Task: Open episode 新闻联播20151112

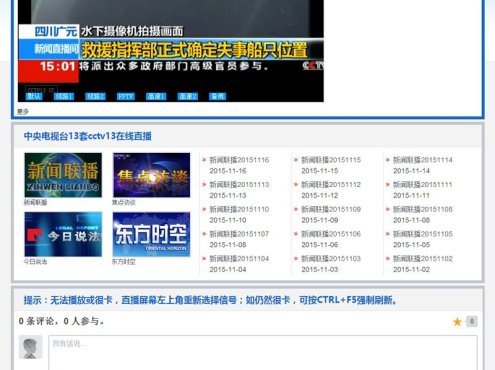Action: click(x=331, y=185)
